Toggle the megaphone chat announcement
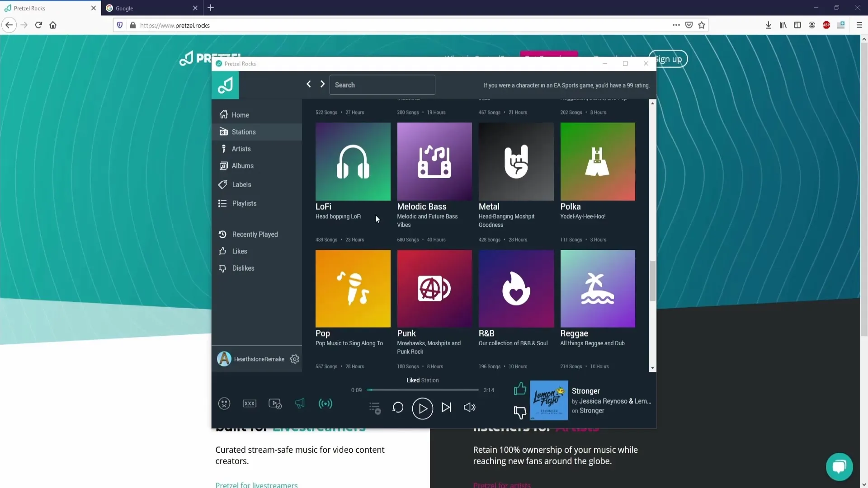 300,403
